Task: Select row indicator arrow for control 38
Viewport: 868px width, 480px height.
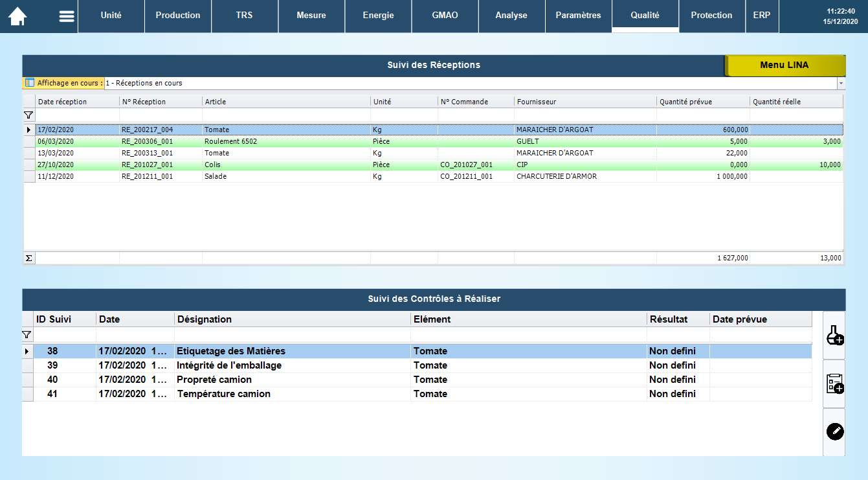Action: (x=27, y=351)
